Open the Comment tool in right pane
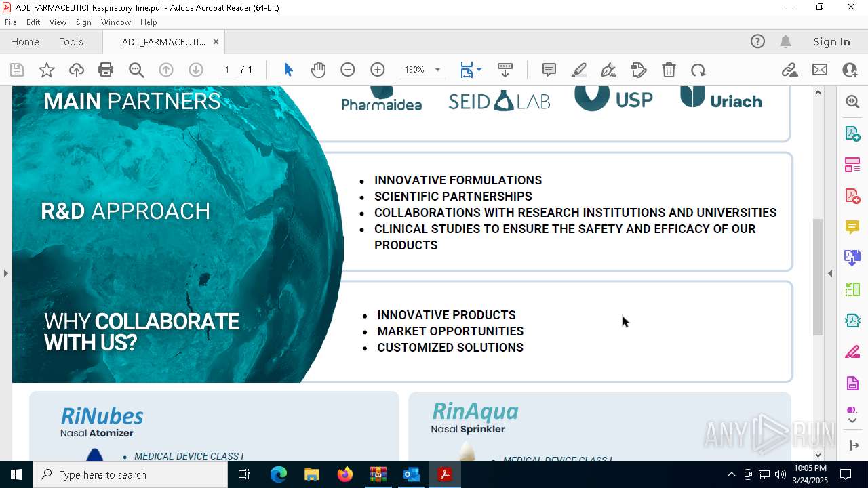Image resolution: width=868 pixels, height=488 pixels. [x=852, y=227]
